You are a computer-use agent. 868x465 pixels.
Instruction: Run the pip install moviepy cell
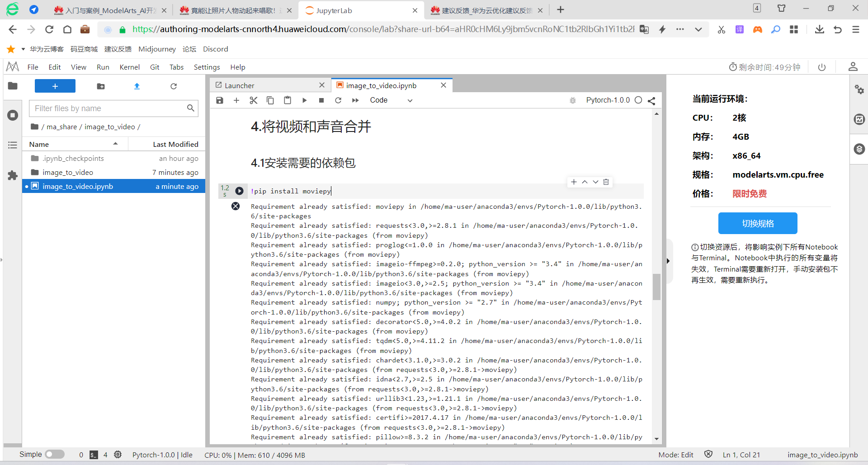point(240,191)
